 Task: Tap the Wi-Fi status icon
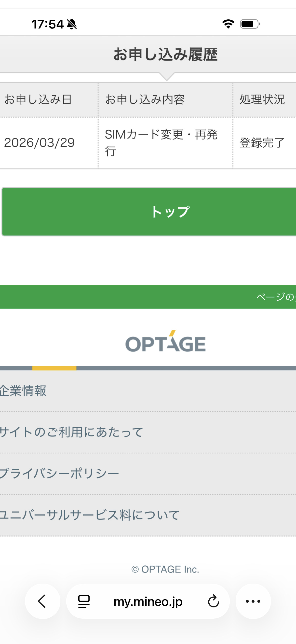click(228, 24)
